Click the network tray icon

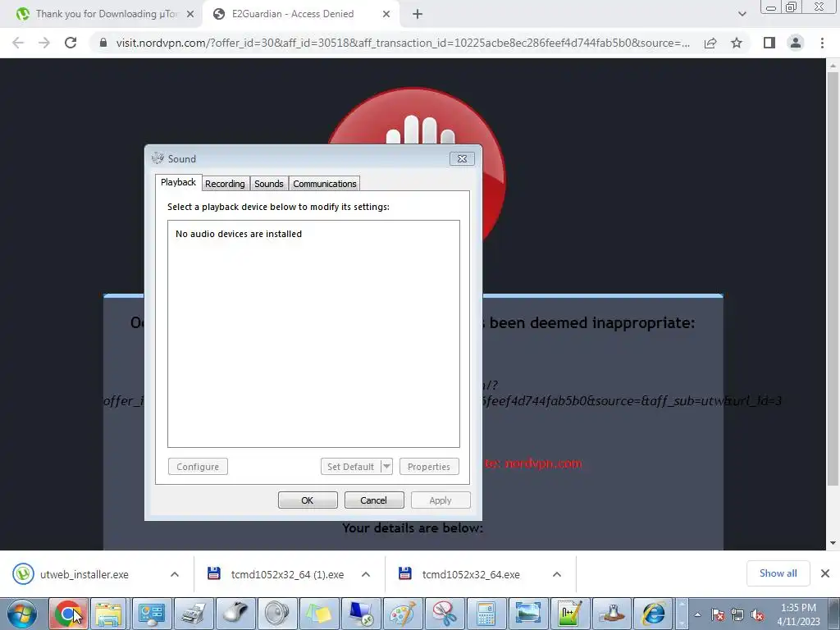[x=737, y=615]
